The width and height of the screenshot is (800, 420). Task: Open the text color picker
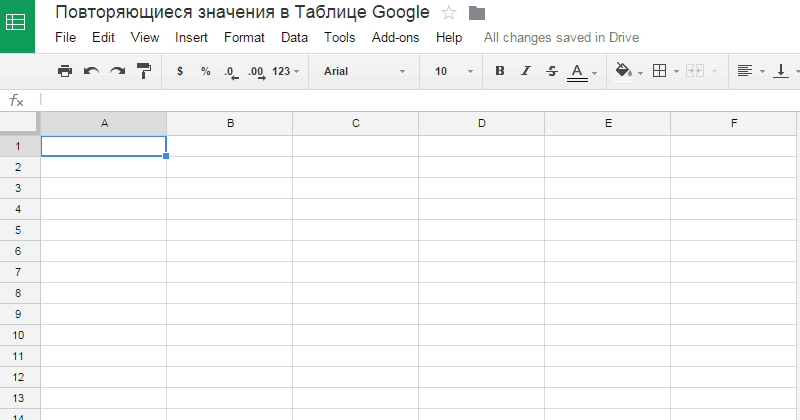(578, 72)
